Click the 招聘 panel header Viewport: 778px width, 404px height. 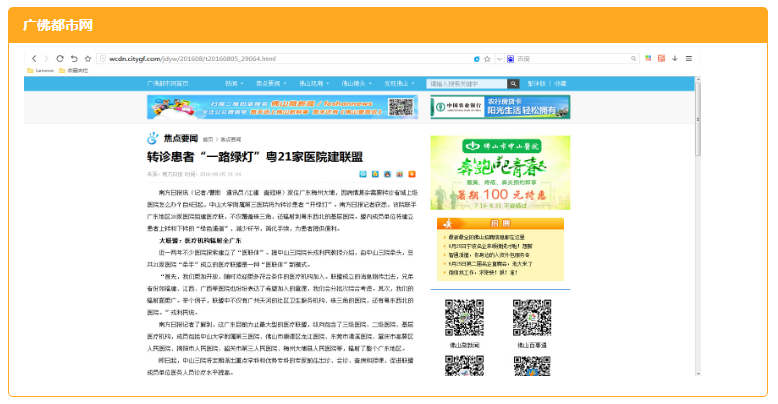(x=500, y=223)
